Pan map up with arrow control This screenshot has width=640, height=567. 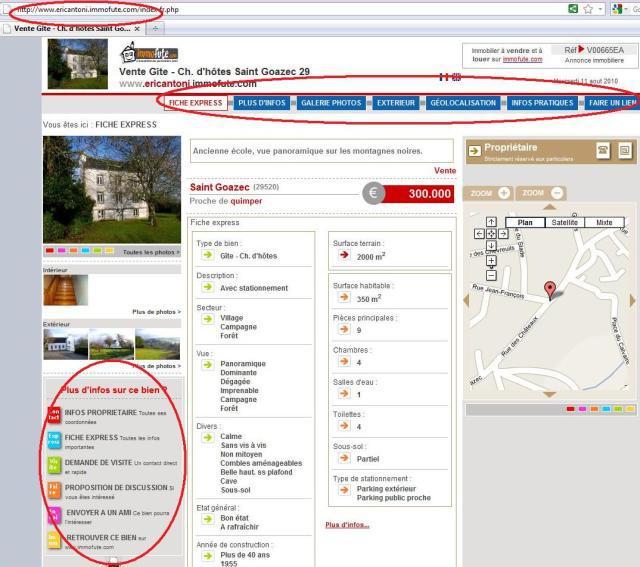tap(491, 222)
